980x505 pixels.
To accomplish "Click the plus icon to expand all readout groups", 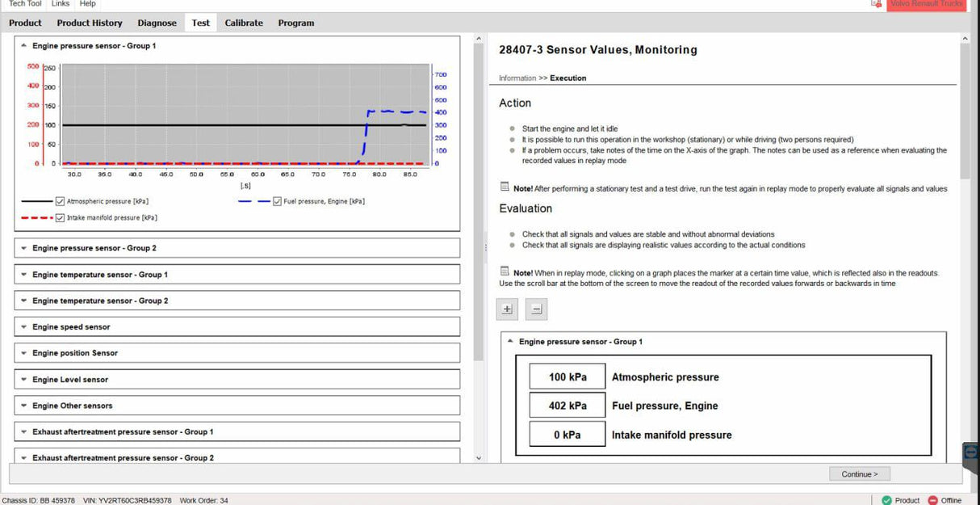I will click(x=507, y=309).
